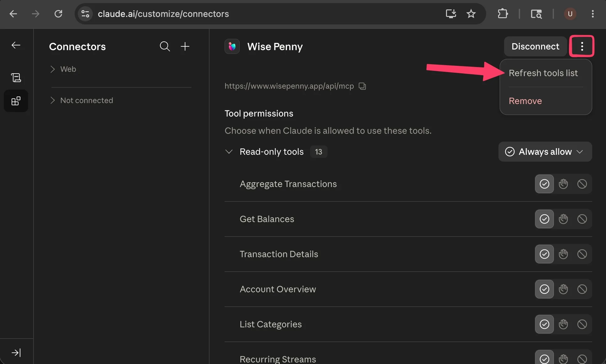
Task: Click the Account Overview tool name
Action: coord(278,289)
